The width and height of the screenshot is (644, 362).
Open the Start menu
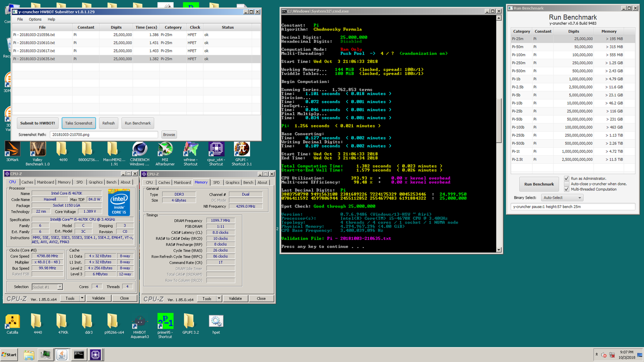(x=9, y=355)
